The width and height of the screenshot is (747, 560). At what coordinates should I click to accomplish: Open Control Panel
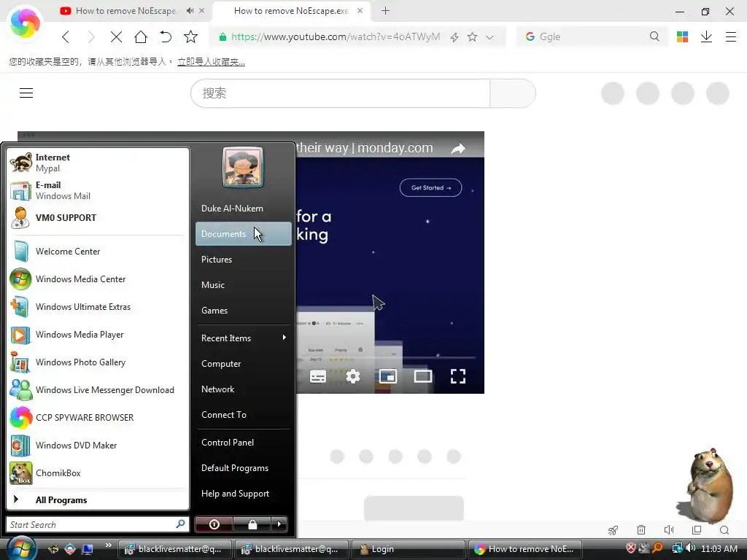pos(243,443)
